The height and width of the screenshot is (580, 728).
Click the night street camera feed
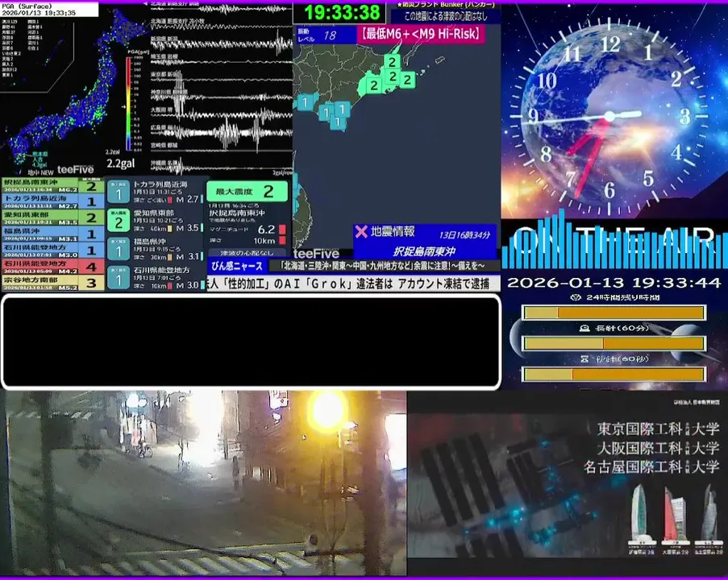[203, 483]
